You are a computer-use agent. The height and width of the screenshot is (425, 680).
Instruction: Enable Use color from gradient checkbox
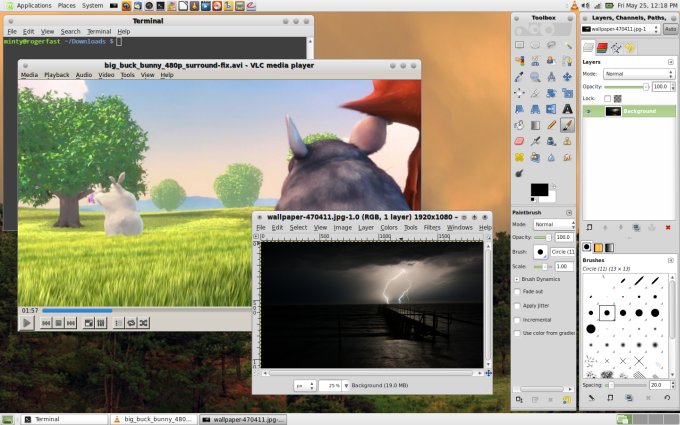pyautogui.click(x=517, y=333)
